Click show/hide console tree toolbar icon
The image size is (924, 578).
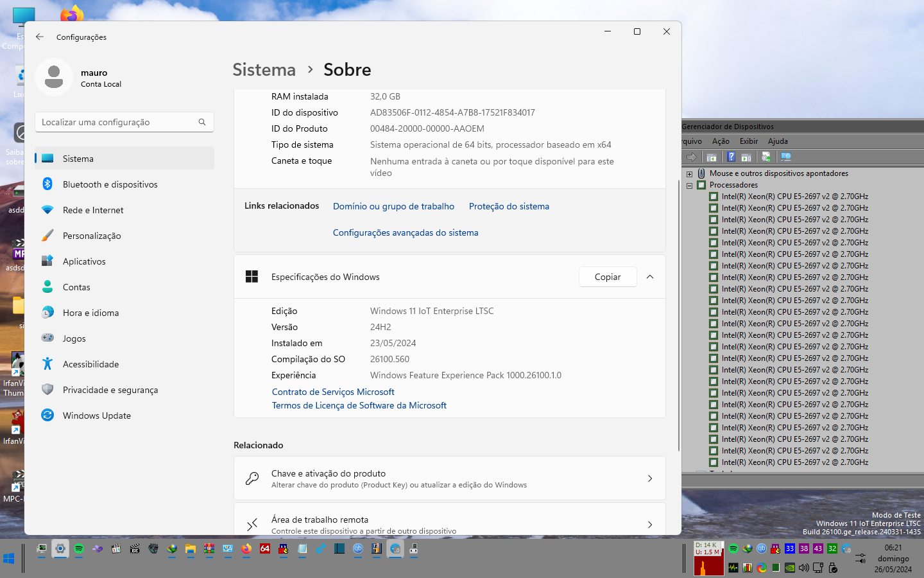712,157
